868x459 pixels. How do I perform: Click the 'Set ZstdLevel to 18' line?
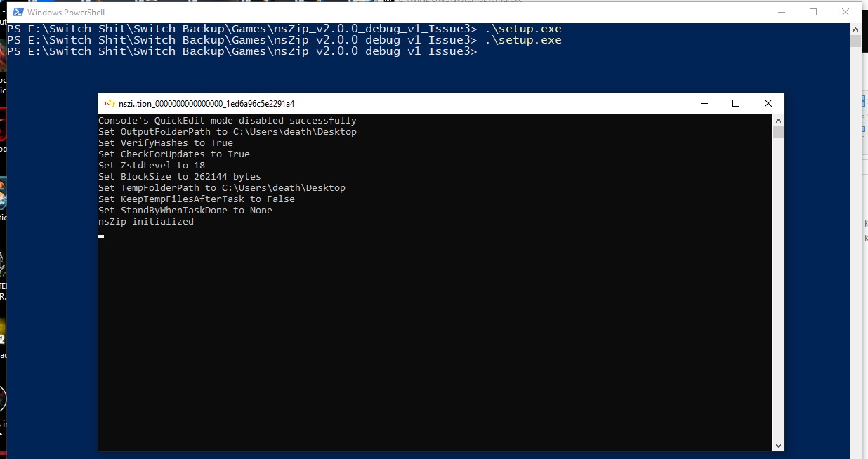tap(152, 166)
